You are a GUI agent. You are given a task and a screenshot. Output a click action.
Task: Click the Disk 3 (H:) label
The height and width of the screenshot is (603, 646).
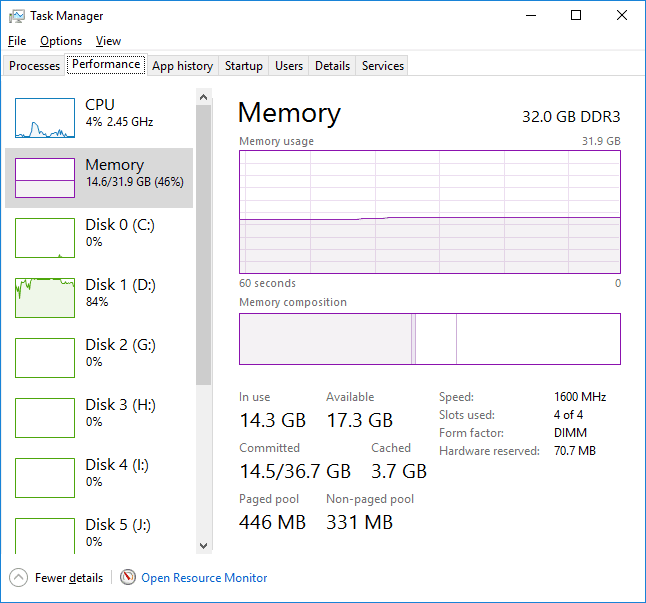click(120, 405)
